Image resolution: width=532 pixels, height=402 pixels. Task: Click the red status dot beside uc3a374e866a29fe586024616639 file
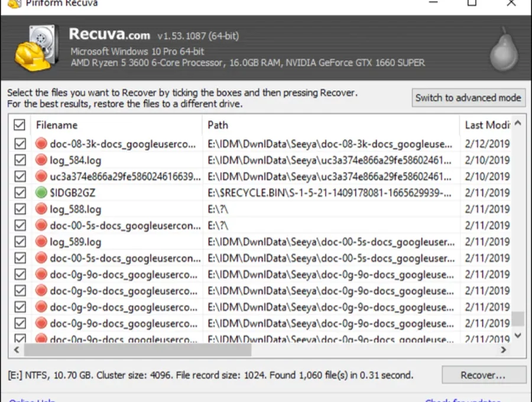point(41,176)
